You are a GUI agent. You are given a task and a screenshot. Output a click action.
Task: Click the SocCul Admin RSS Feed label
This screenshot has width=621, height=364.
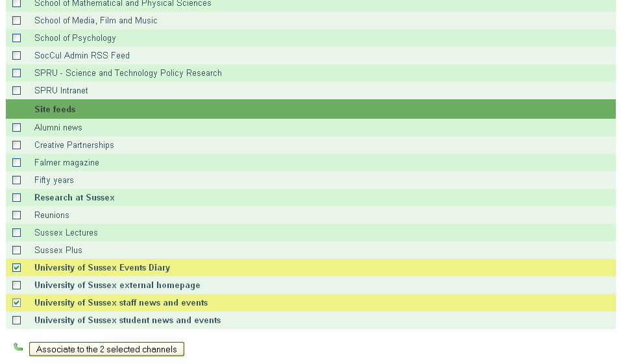82,55
